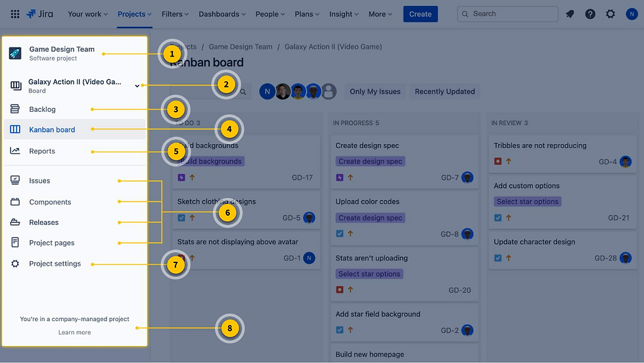Open the Tribbles are not reproducing card
644x363 pixels.
click(x=563, y=154)
